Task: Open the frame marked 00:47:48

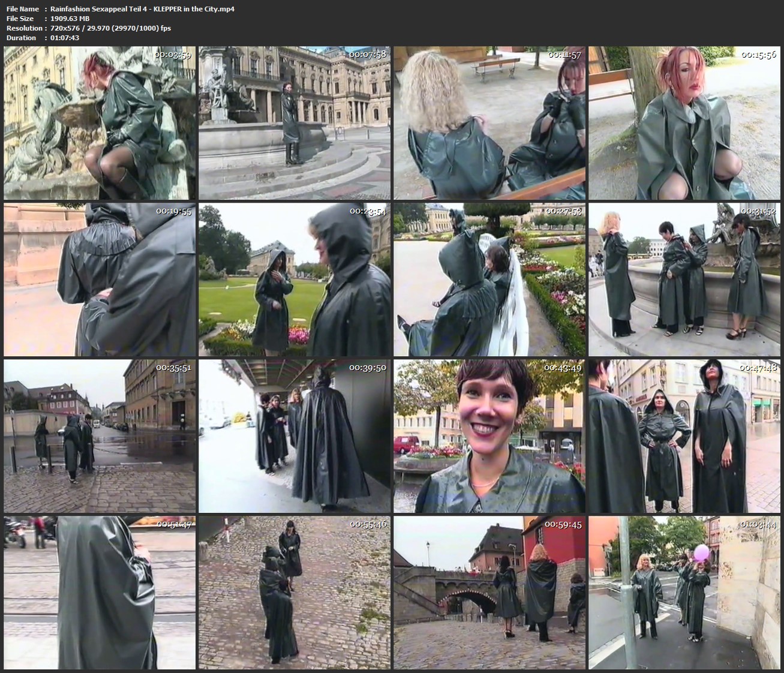Action: [x=684, y=436]
